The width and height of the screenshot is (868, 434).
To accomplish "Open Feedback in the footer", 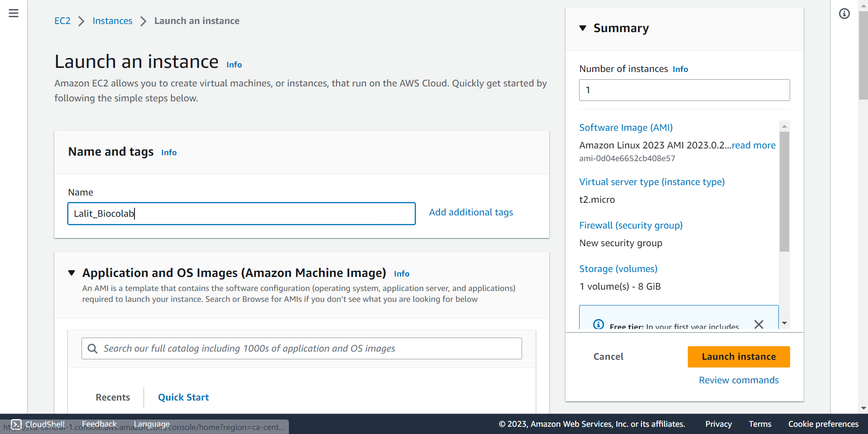I will coord(99,424).
